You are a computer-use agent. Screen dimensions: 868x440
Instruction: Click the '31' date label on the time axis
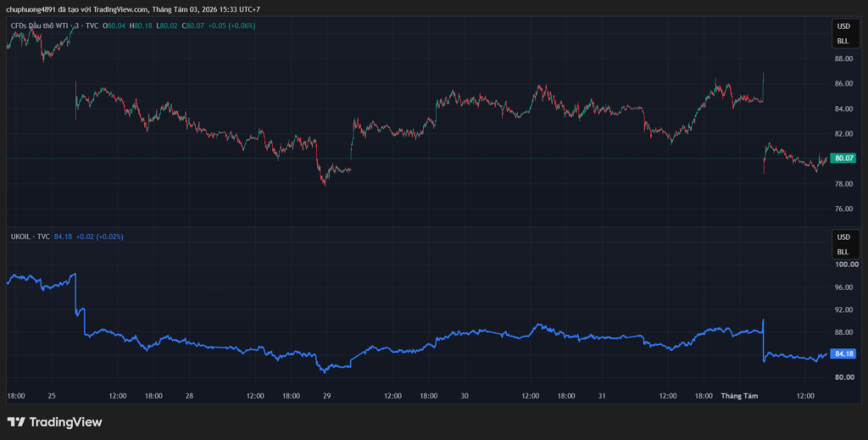tap(602, 396)
